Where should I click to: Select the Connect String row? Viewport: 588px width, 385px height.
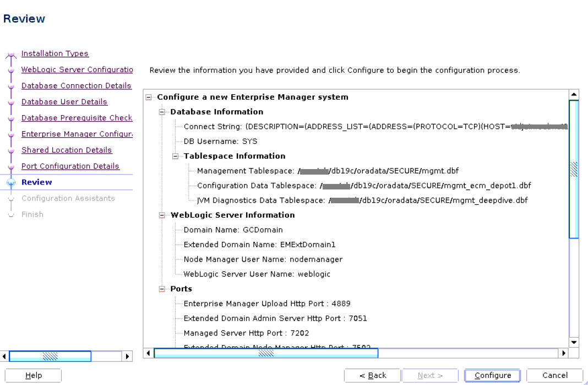click(375, 127)
